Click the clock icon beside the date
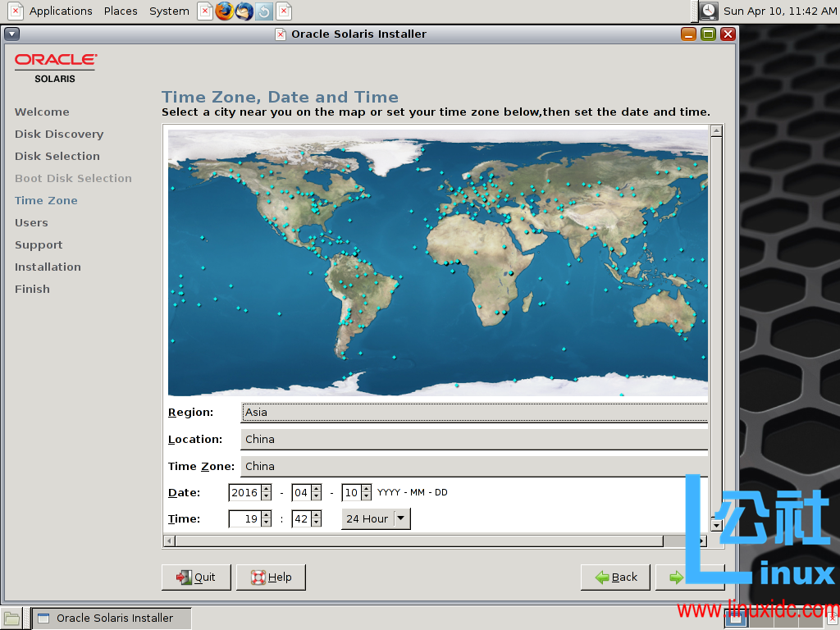Viewport: 840px width, 630px height. tap(709, 11)
